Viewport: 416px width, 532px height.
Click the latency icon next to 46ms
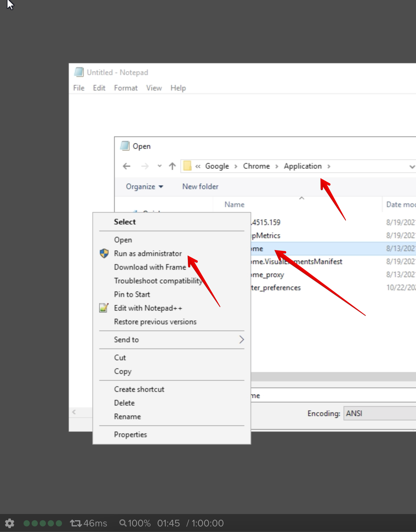click(76, 523)
